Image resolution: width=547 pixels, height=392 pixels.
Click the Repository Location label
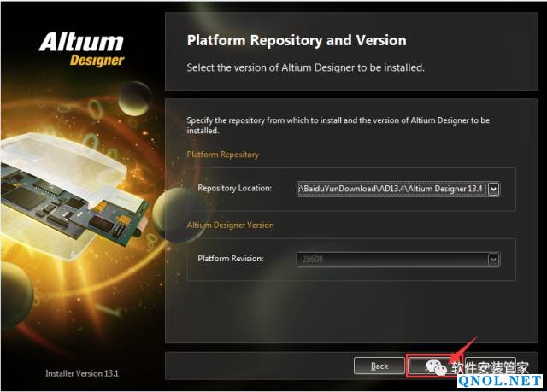234,188
